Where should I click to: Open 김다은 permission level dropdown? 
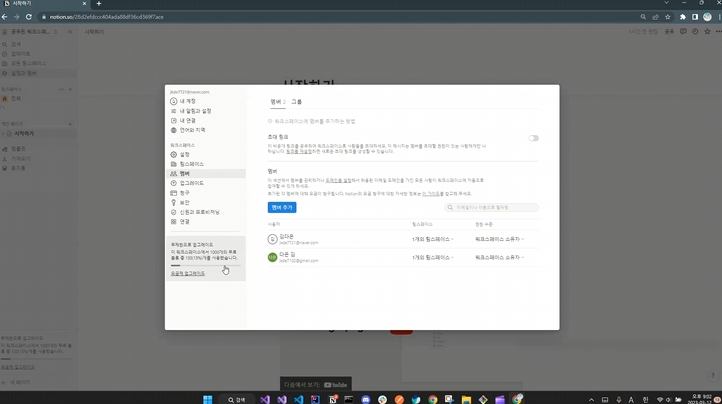tap(500, 239)
